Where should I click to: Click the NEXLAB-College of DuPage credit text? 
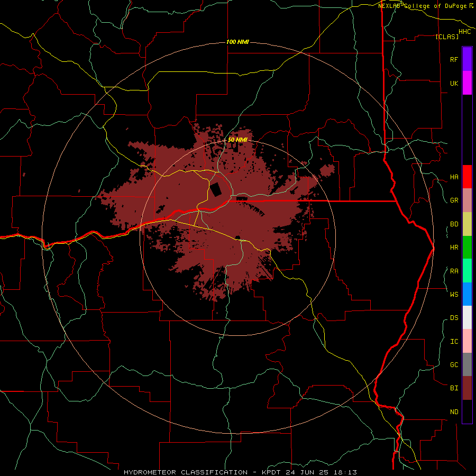pos(422,6)
